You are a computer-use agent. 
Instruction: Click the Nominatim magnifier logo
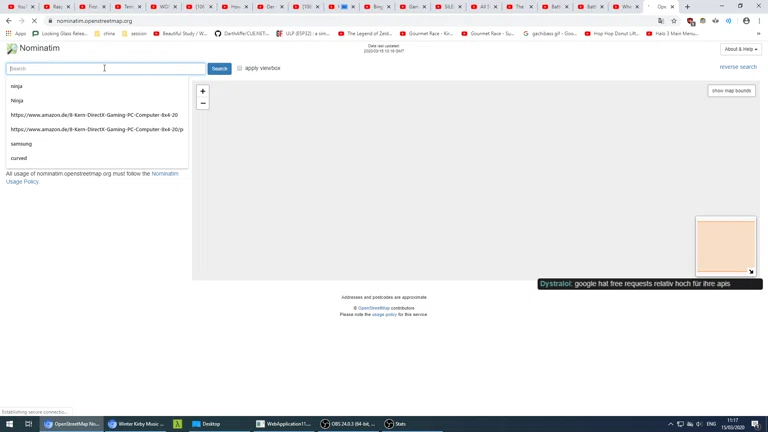(11, 48)
